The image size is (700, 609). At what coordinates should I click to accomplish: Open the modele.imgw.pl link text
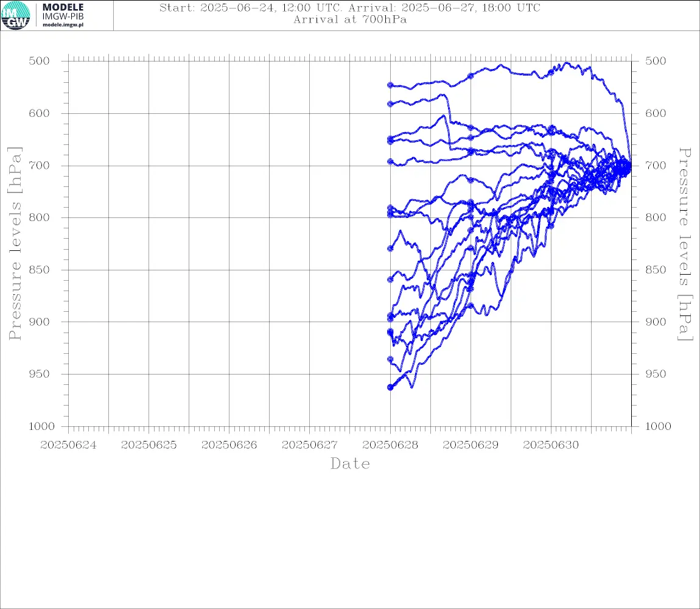[x=63, y=25]
